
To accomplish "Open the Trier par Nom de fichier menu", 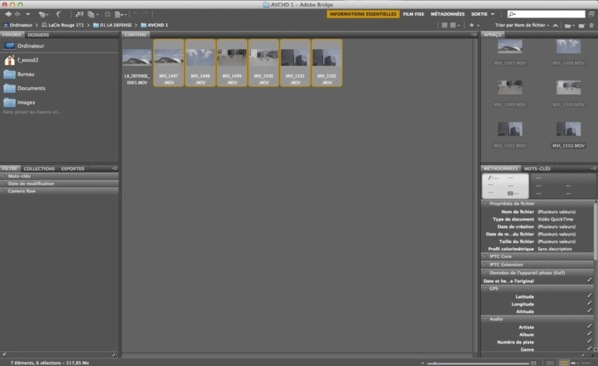I will (x=522, y=25).
